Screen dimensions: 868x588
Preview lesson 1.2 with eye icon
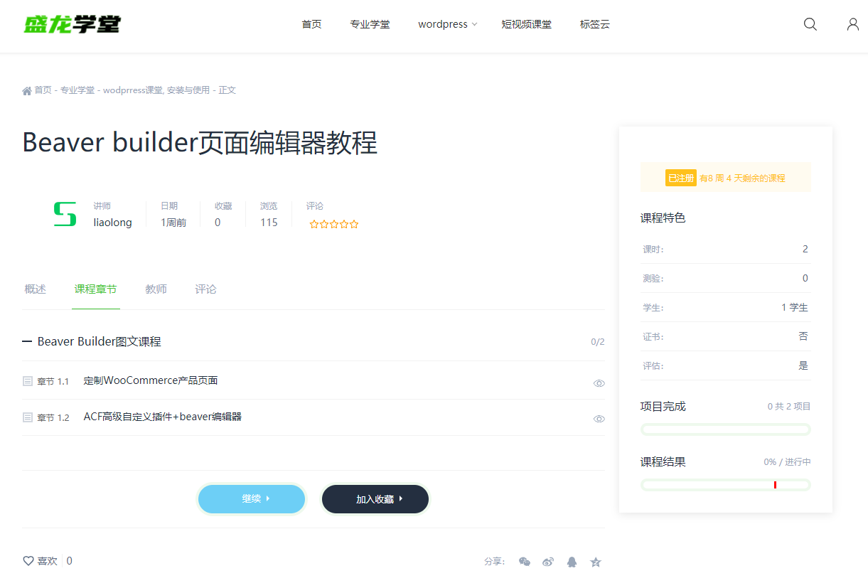pos(599,419)
